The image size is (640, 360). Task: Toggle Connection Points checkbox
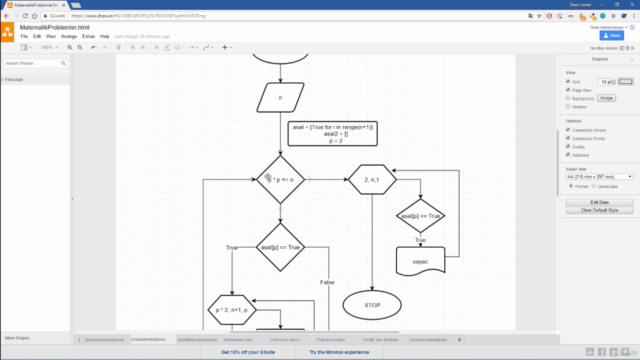[x=568, y=138]
